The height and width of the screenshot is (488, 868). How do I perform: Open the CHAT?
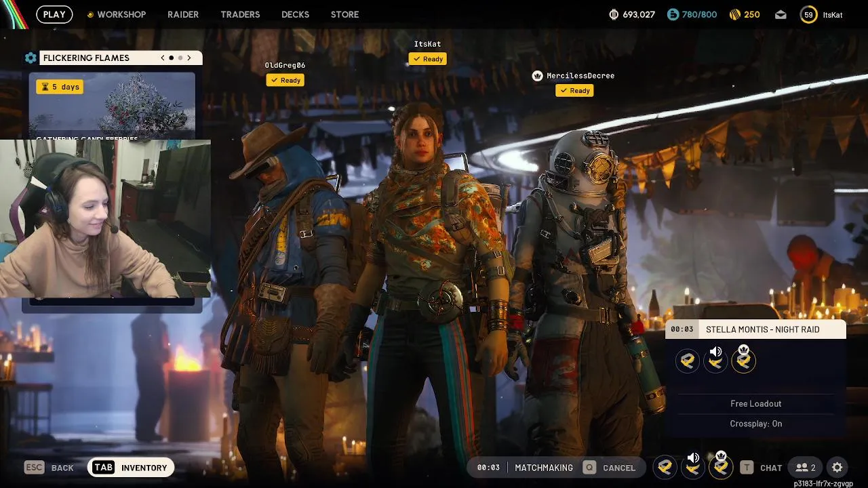[771, 468]
